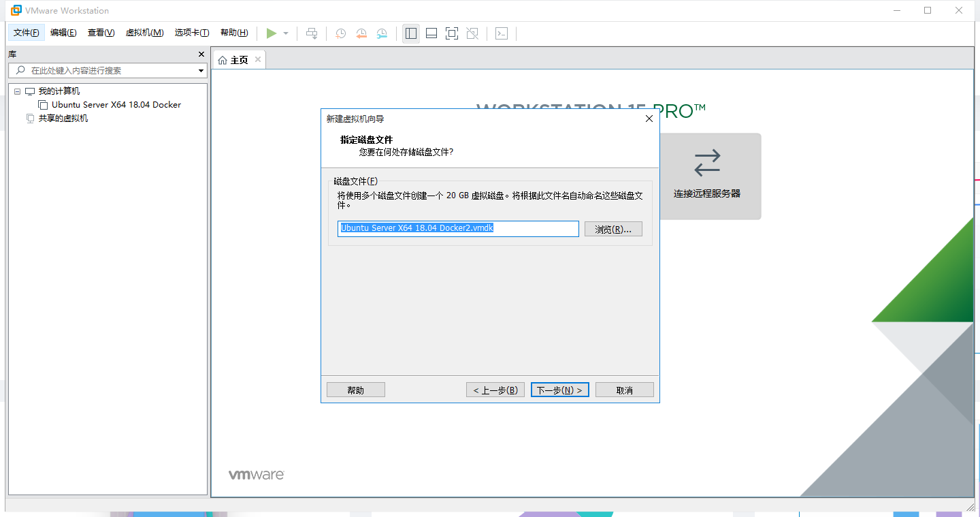
Task: Toggle the library sidebar view icon
Action: [410, 33]
